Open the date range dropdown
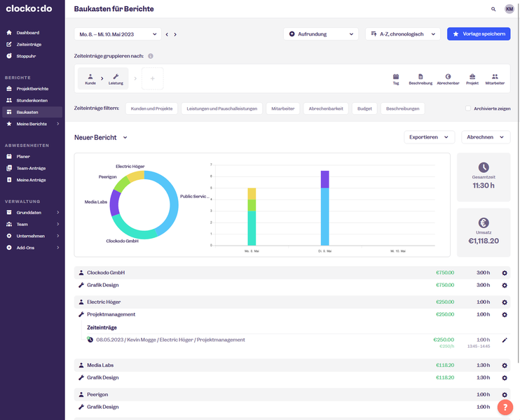Viewport: 520px width, 420px height. click(x=118, y=34)
